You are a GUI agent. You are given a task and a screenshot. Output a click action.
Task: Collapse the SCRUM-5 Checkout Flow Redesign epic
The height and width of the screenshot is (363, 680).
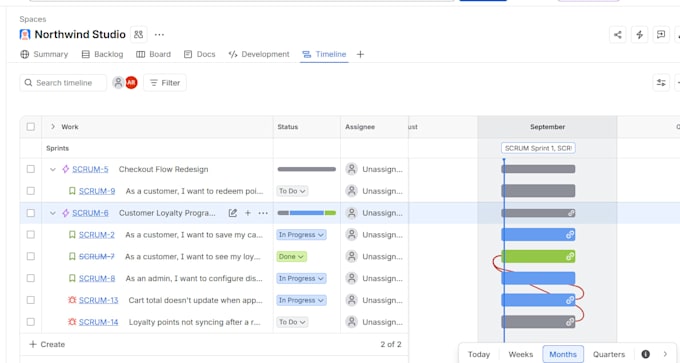pyautogui.click(x=52, y=169)
